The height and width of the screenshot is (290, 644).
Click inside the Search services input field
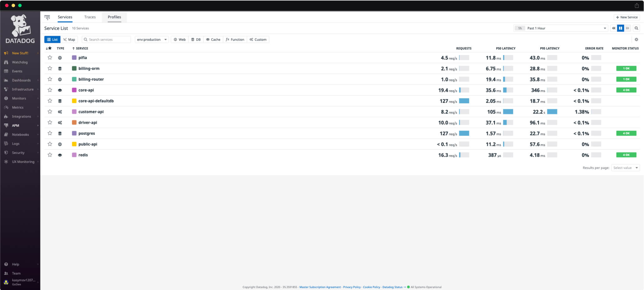106,39
